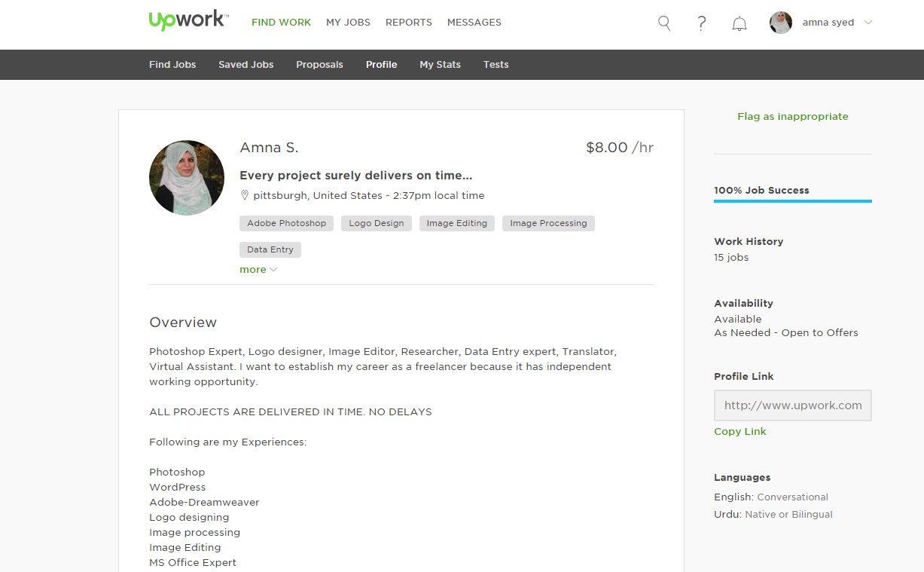The image size is (924, 572).
Task: Open the FIND WORK menu
Action: pyautogui.click(x=281, y=23)
